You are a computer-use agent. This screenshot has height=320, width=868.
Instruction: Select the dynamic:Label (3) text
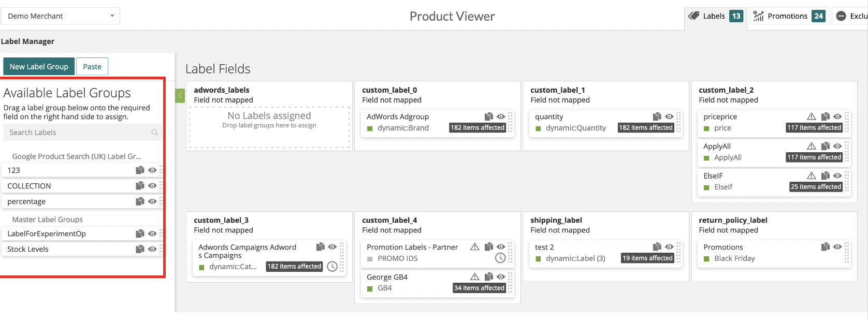pos(575,258)
